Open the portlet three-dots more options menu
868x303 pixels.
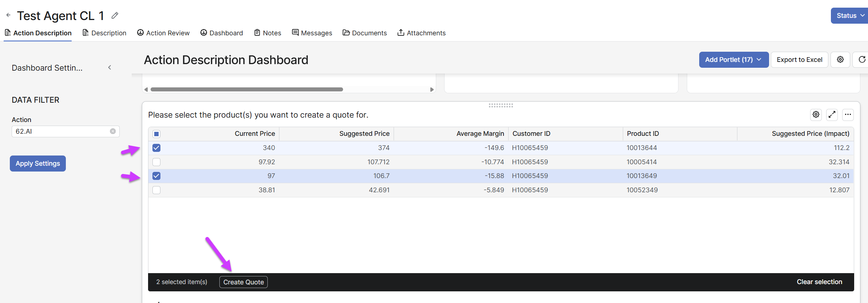coord(848,115)
